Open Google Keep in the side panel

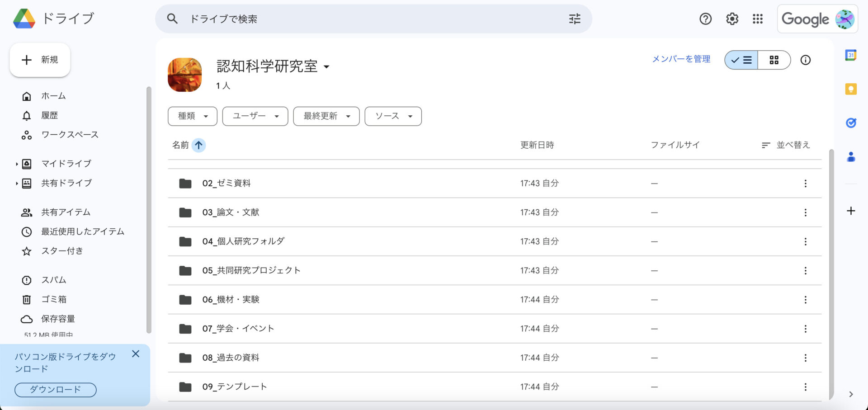click(850, 89)
